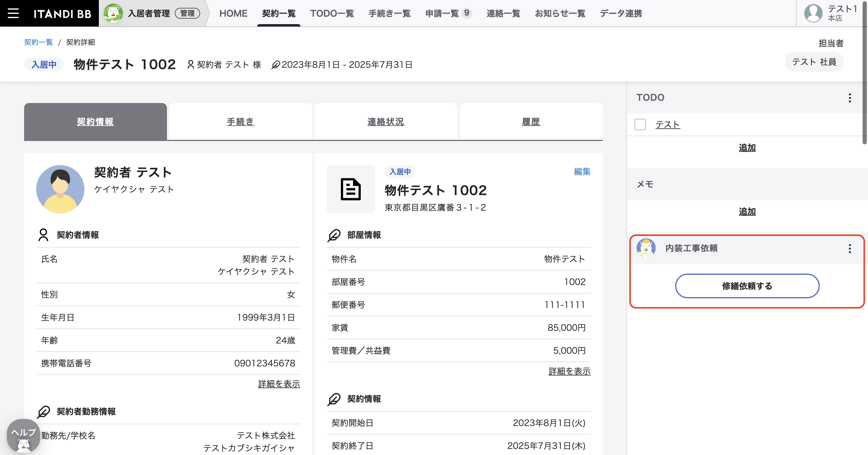
Task: Switch to the 手続き tab
Action: coord(241,121)
